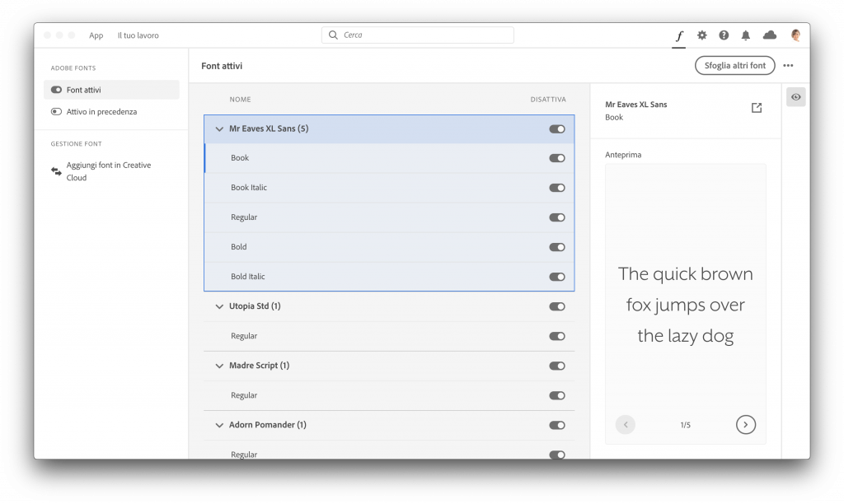The height and width of the screenshot is (504, 844).
Task: Deactivate the Utopia Std family toggle
Action: click(x=557, y=306)
